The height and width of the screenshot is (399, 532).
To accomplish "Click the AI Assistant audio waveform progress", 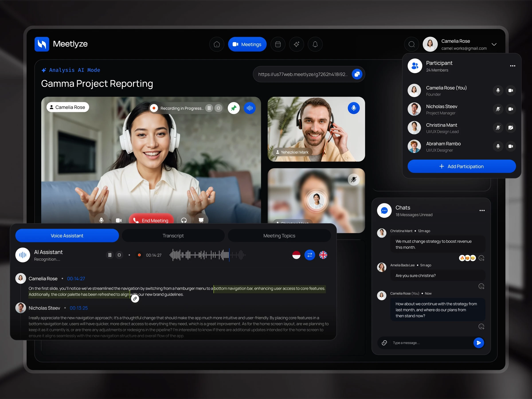I will (x=207, y=255).
